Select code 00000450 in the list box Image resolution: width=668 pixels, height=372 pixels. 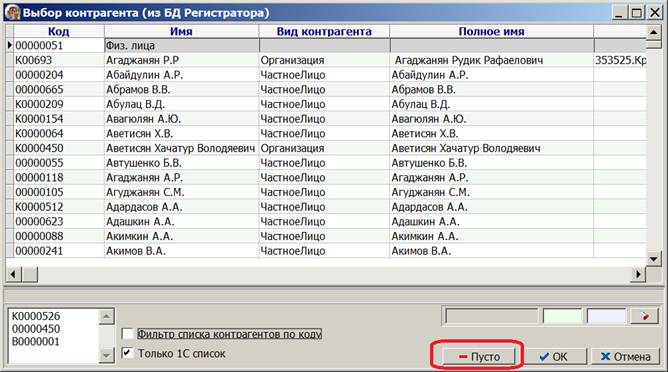click(36, 329)
